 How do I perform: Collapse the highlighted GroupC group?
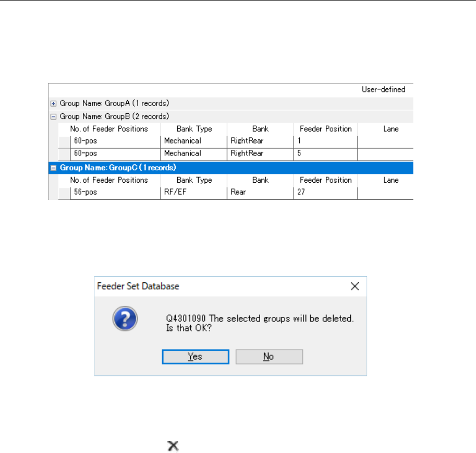tap(53, 168)
